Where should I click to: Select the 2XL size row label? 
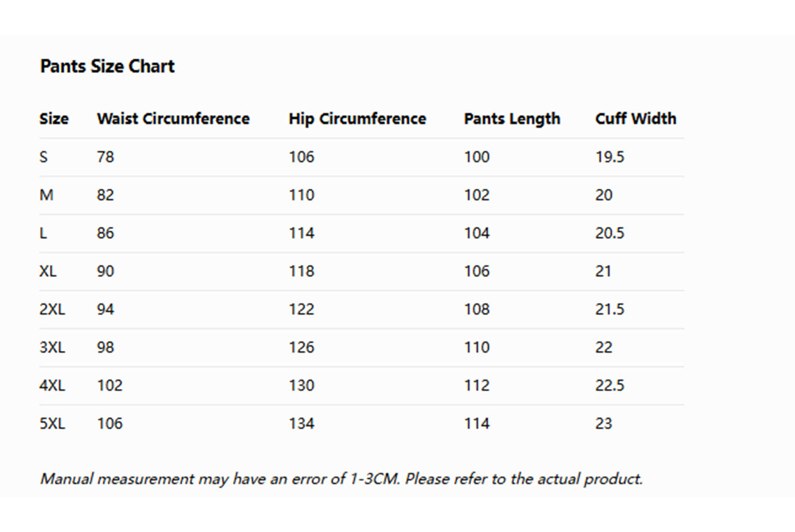click(52, 309)
